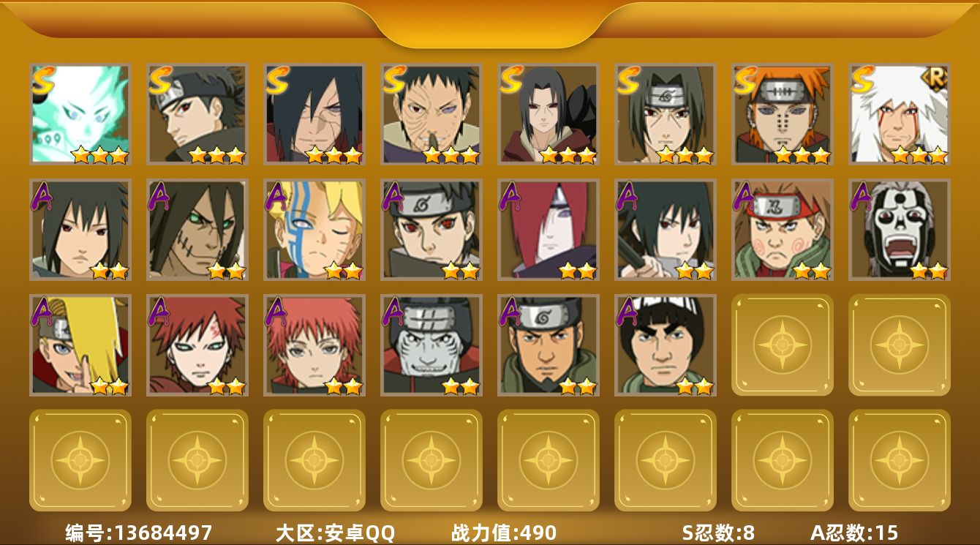Screen dimensions: 980x545
Task: Select the blond ninja with blue face markings
Action: coord(314,230)
